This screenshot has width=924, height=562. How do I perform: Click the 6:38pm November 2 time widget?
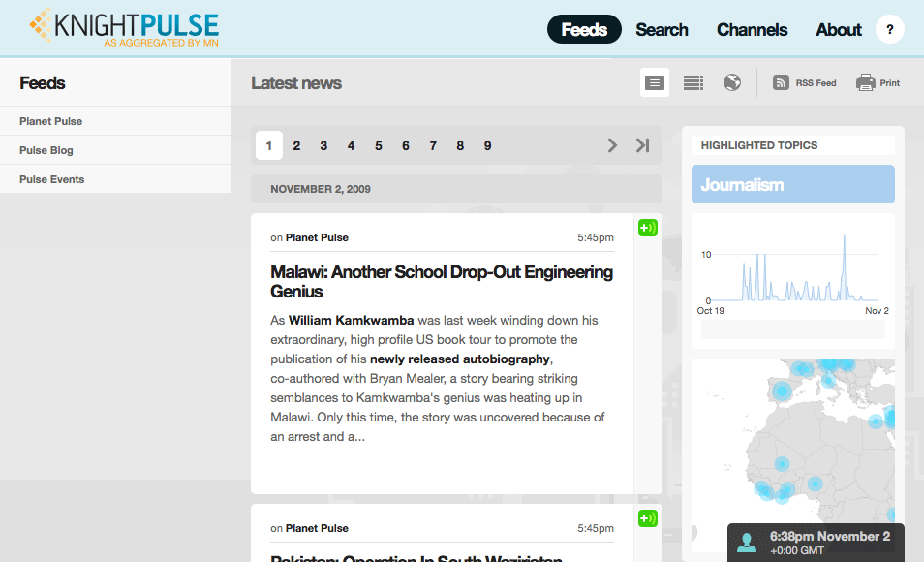tap(816, 543)
